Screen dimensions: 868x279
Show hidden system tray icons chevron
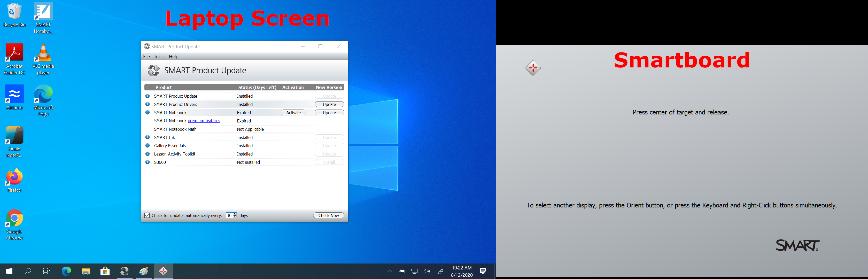[390, 271]
